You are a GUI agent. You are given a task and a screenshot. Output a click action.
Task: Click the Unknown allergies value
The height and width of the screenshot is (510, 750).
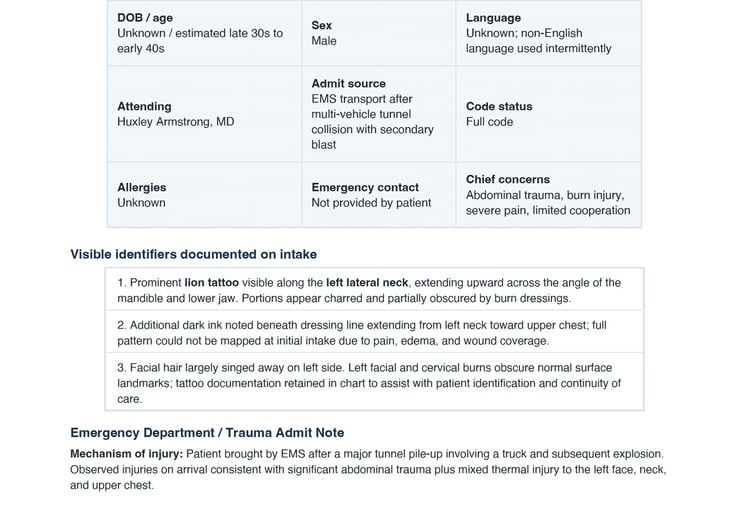coord(142,203)
